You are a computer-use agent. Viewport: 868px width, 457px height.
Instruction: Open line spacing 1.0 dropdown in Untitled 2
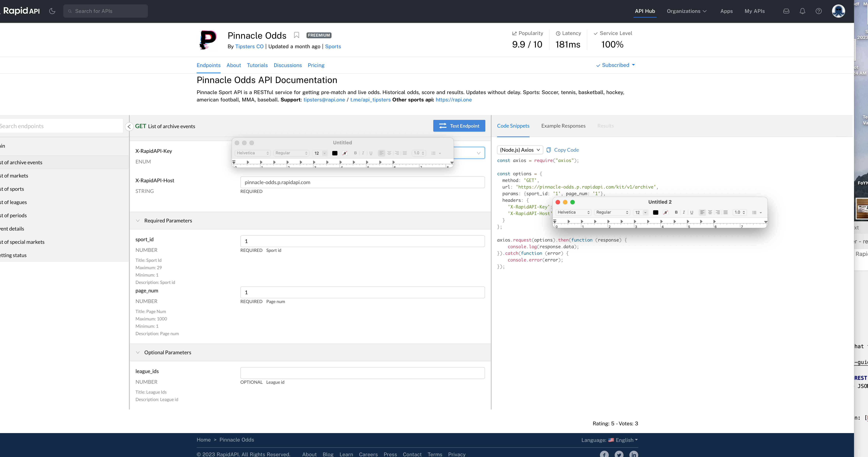(x=740, y=212)
